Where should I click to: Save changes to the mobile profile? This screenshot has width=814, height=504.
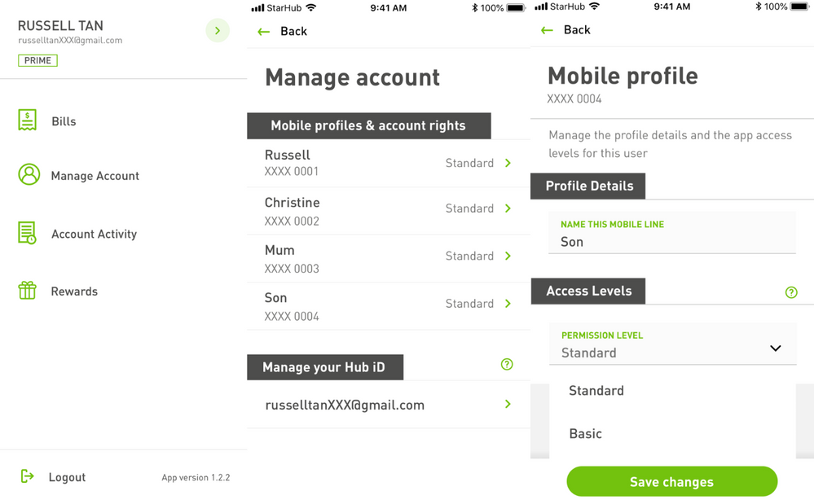click(671, 482)
